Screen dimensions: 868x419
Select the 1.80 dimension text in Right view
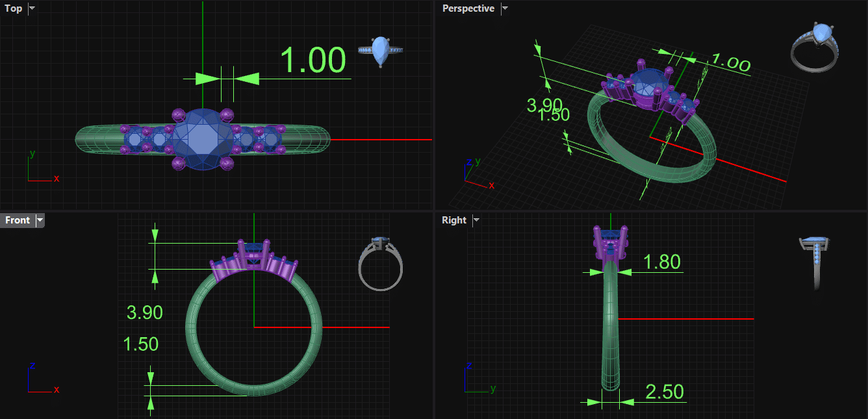coord(661,262)
